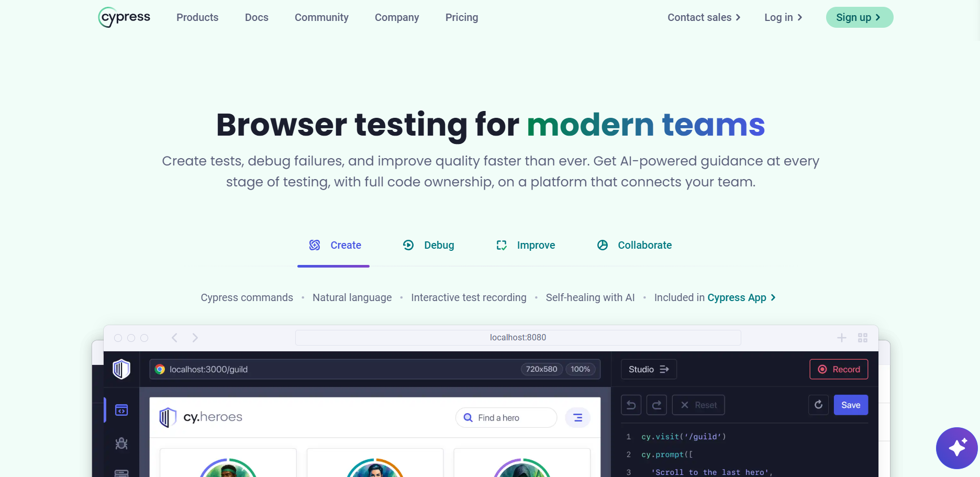Select the bug debug icon in sidebar

tap(121, 443)
